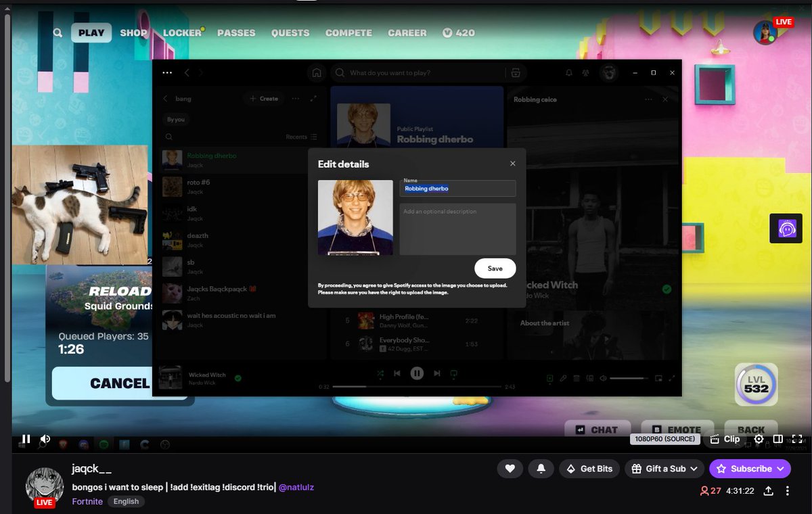Switch to Fortnite PLAY tab
Screen dimensions: 812x514
tap(91, 32)
